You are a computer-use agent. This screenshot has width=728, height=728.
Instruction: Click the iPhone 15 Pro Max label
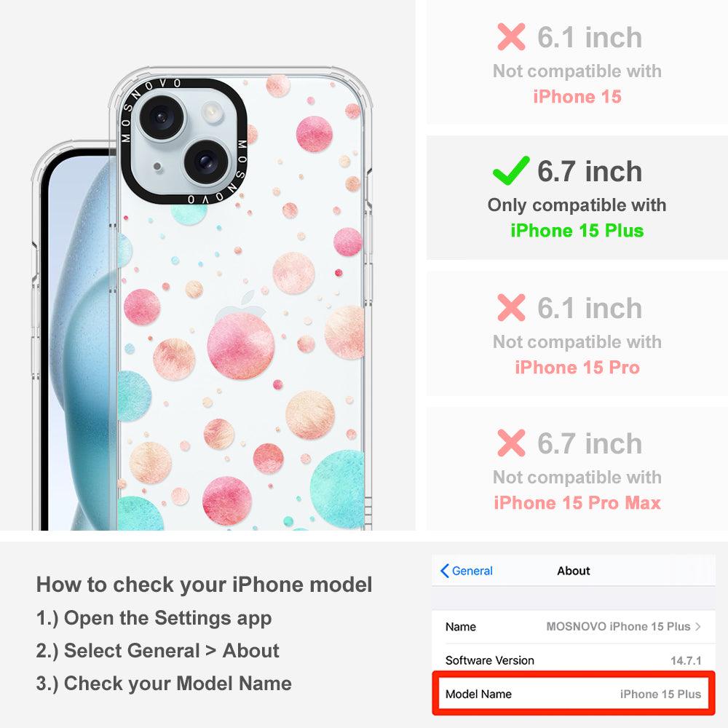[x=577, y=502]
